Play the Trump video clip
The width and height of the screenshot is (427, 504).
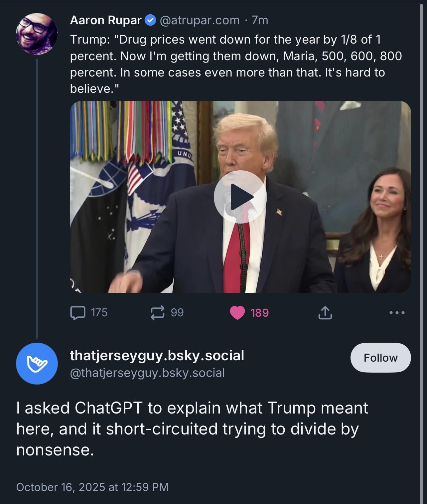(240, 197)
